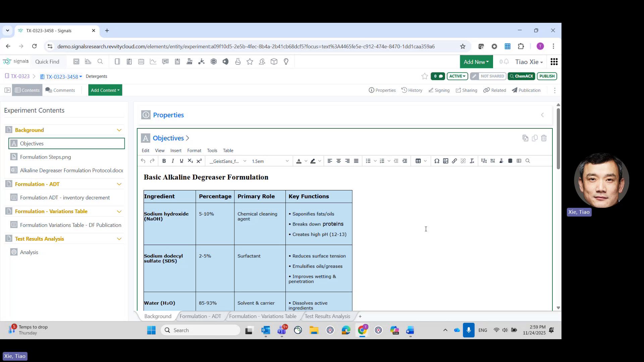Viewport: 644px width, 362px height.
Task: Collapse the Background section in Experiment Contents
Action: 119,130
